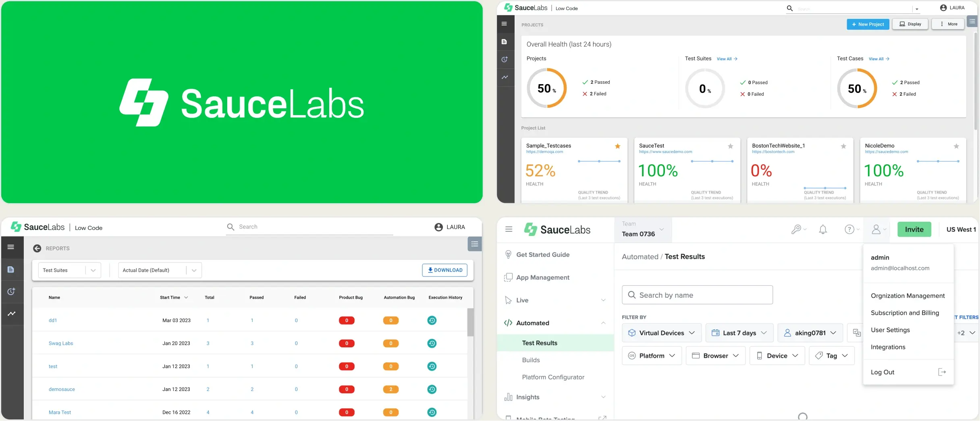Viewport: 980px width, 421px height.
Task: Expand the Virtual Devices filter dropdown
Action: click(662, 333)
